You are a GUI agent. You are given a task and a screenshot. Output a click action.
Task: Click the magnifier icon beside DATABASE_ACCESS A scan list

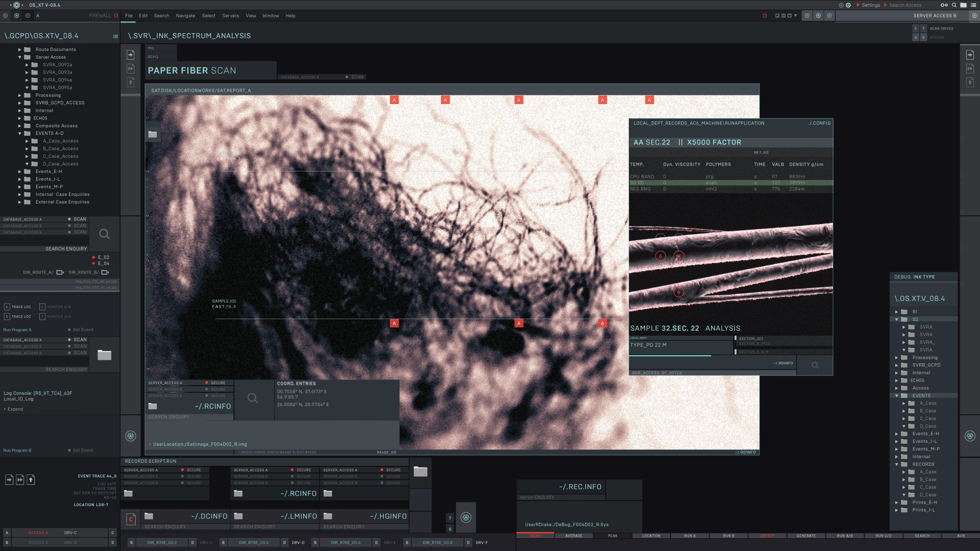105,234
